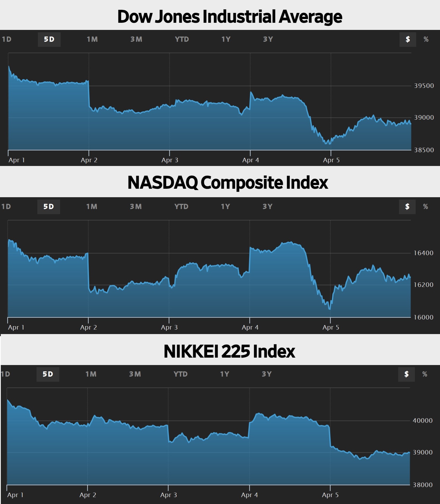Viewport: 440px width, 504px height.
Task: Select 1Y range on NASDAQ chart
Action: (226, 207)
